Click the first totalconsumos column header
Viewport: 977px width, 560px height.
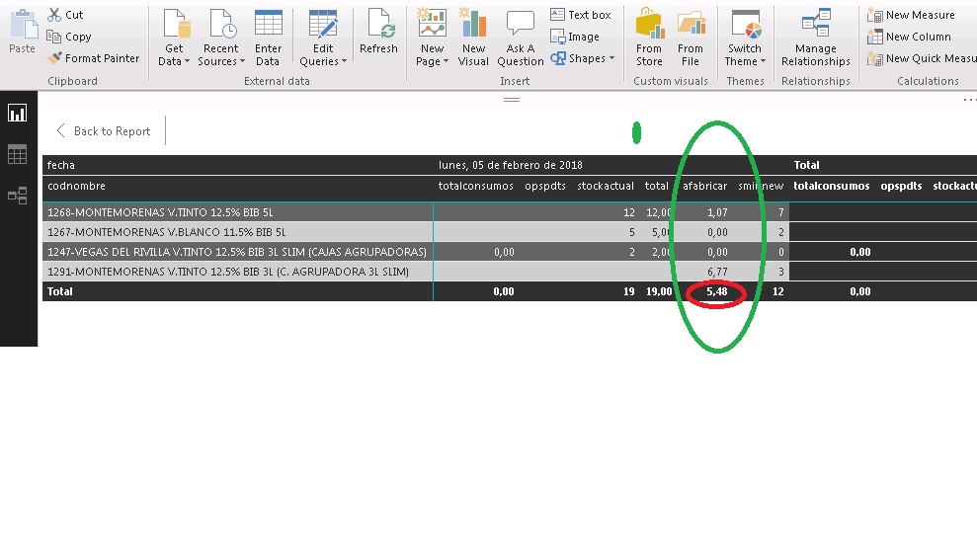pyautogui.click(x=475, y=186)
